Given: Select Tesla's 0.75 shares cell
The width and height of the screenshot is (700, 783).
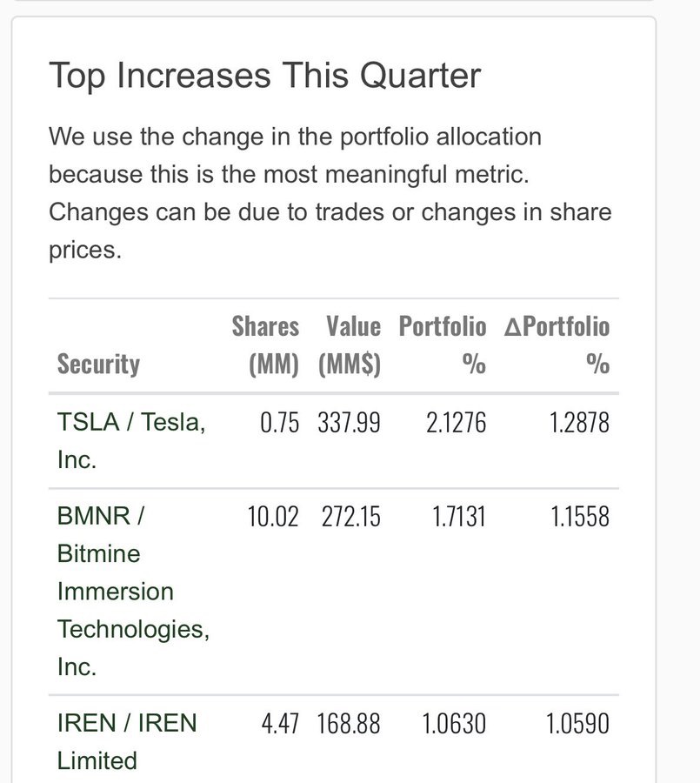Looking at the screenshot, I should pyautogui.click(x=279, y=423).
